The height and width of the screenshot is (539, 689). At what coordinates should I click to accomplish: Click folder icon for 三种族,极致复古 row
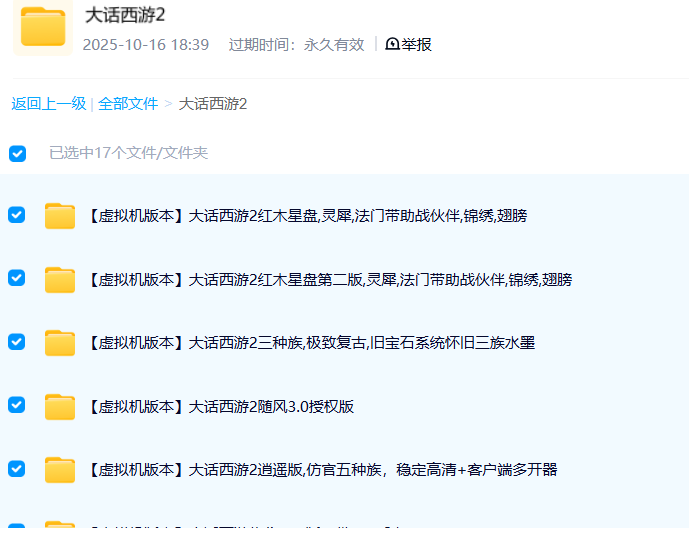(60, 343)
